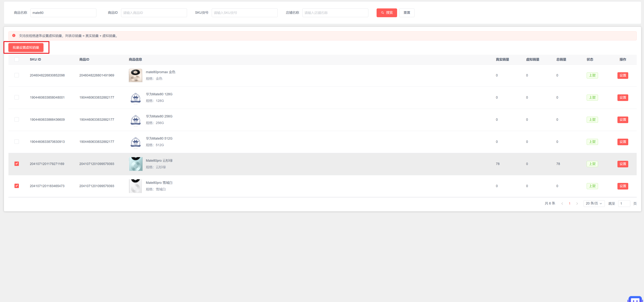Click the search magnifier icon button
Screen dimensions: 644x302
(x=386, y=13)
